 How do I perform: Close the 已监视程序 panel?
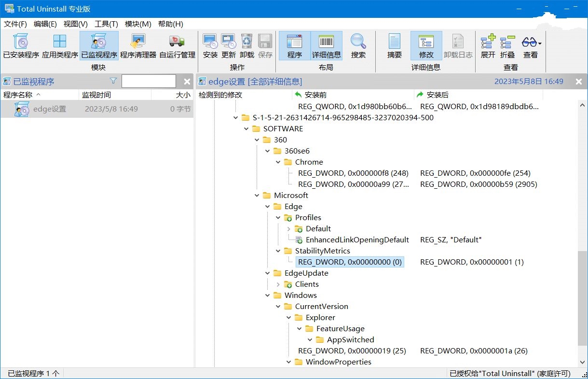[x=187, y=82]
